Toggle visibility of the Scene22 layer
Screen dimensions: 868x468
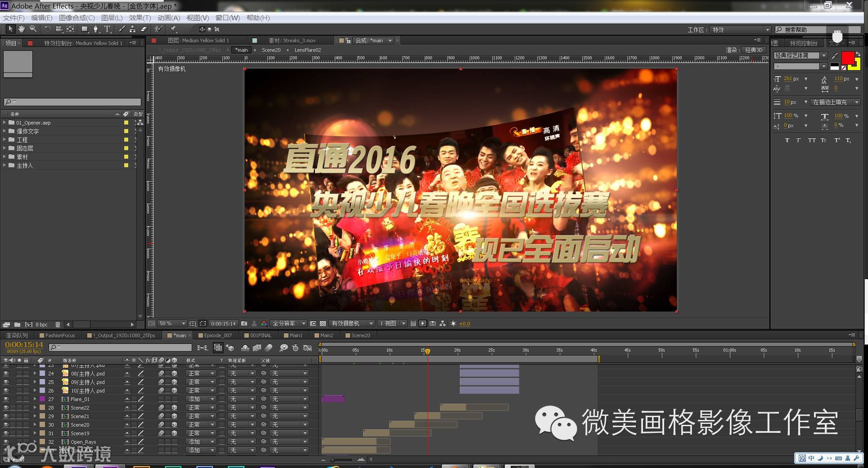point(6,408)
